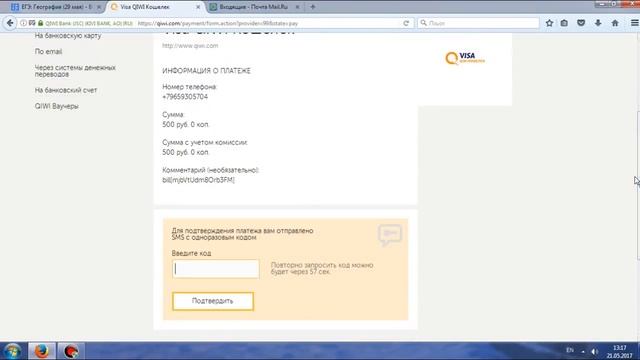Open Через системы денежных переводов link
This screenshot has height=360, width=640.
(75, 71)
